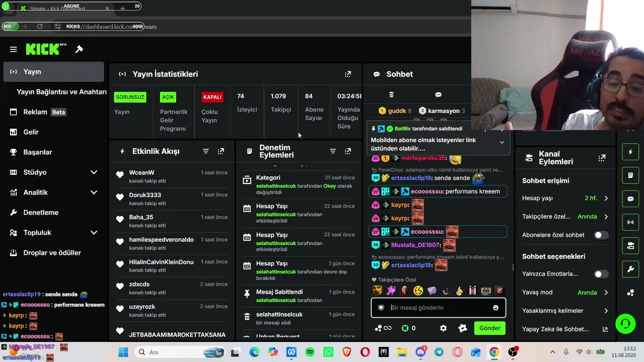Viewport: 644px width, 362px height.
Task: Pop out the Etkinlik Akışı panel
Action: click(221, 151)
